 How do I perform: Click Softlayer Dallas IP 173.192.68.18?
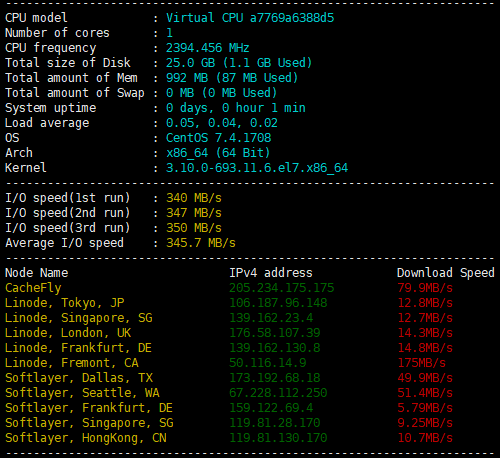coord(275,378)
